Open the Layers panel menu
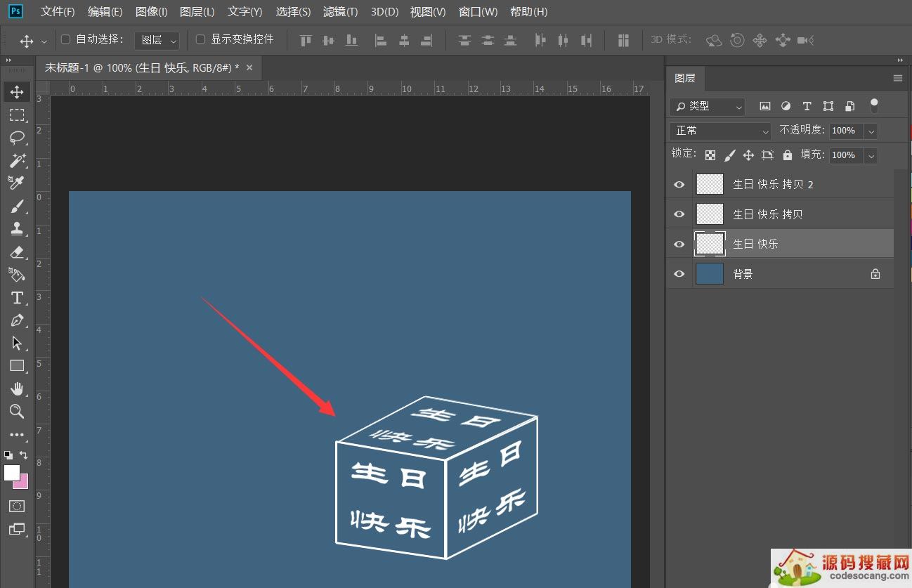Screen dimensions: 912x588 point(897,78)
